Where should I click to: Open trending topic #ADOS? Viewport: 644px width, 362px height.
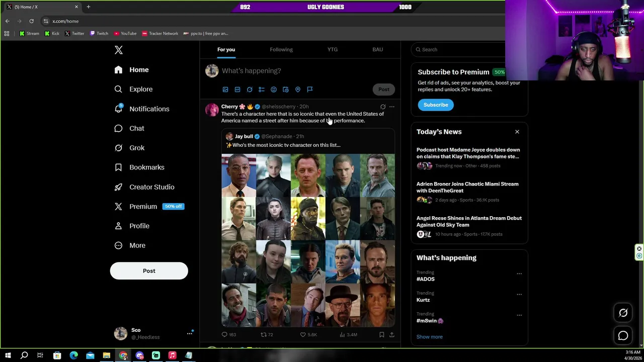tap(426, 279)
